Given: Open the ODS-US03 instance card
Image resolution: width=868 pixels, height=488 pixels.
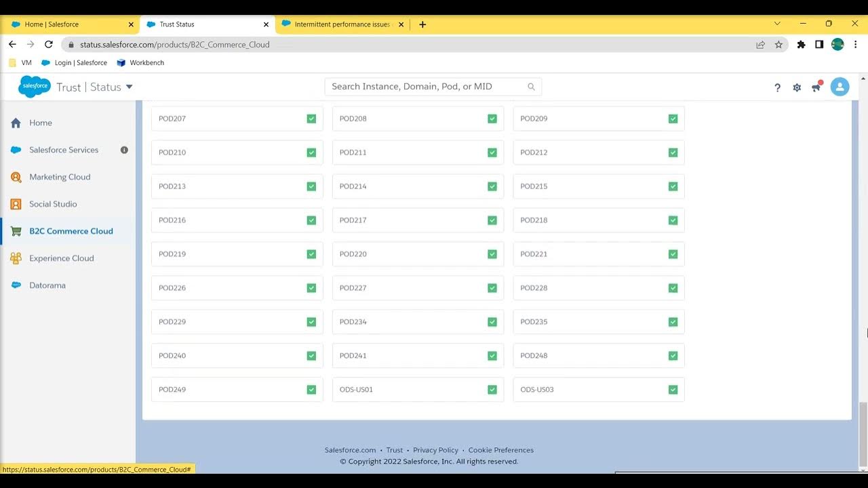Looking at the screenshot, I should tap(599, 390).
